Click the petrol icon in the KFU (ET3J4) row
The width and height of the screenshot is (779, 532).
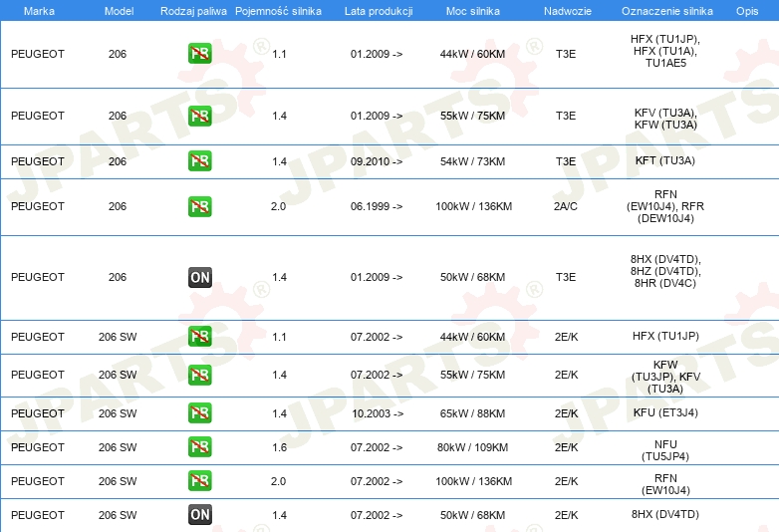[200, 412]
